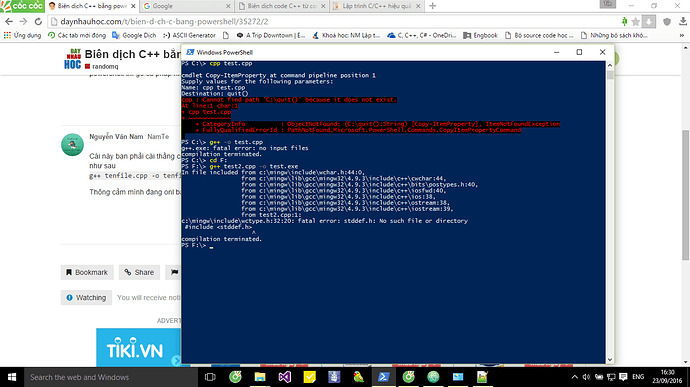Click the Dạy Nhau Học site logo
Screen dimensions: 690x387
tap(73, 59)
